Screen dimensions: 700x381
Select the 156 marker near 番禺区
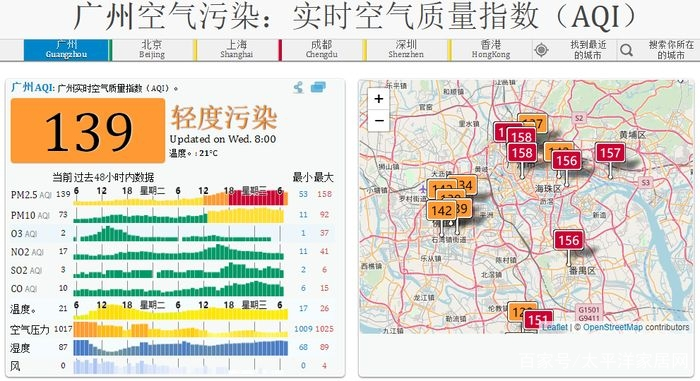(568, 240)
